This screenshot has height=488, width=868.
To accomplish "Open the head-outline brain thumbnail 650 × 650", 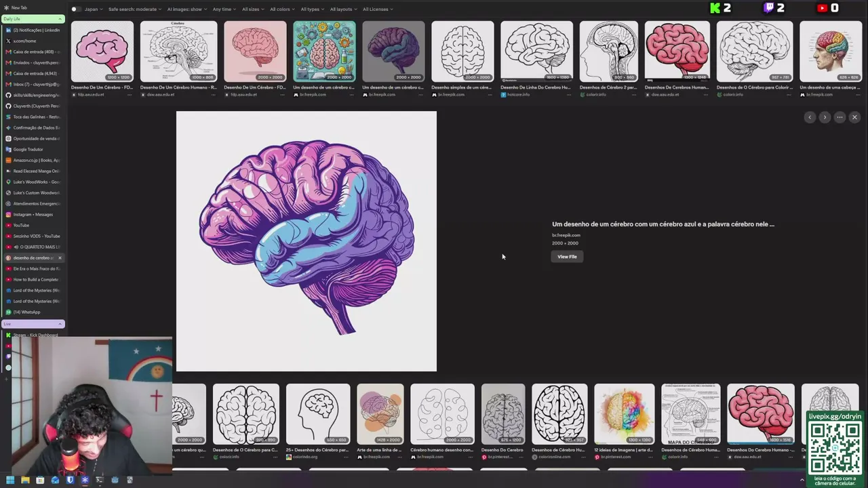I will 318,414.
